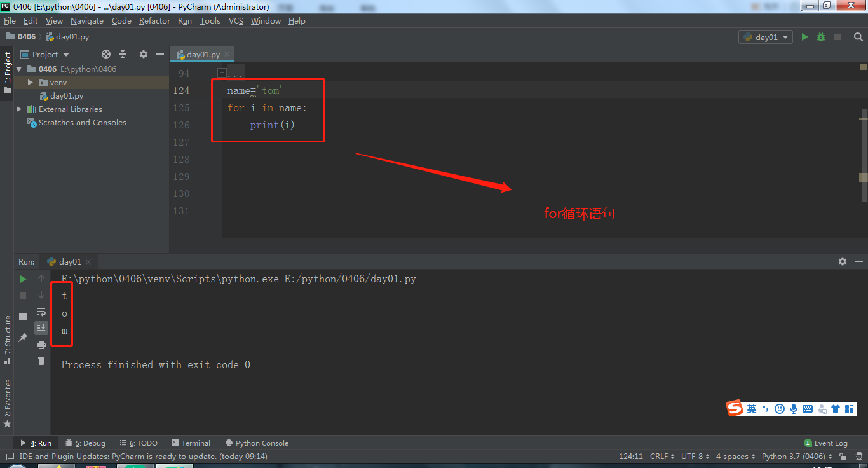This screenshot has width=868, height=468.
Task: Close the day01.py editor tab
Action: click(226, 55)
